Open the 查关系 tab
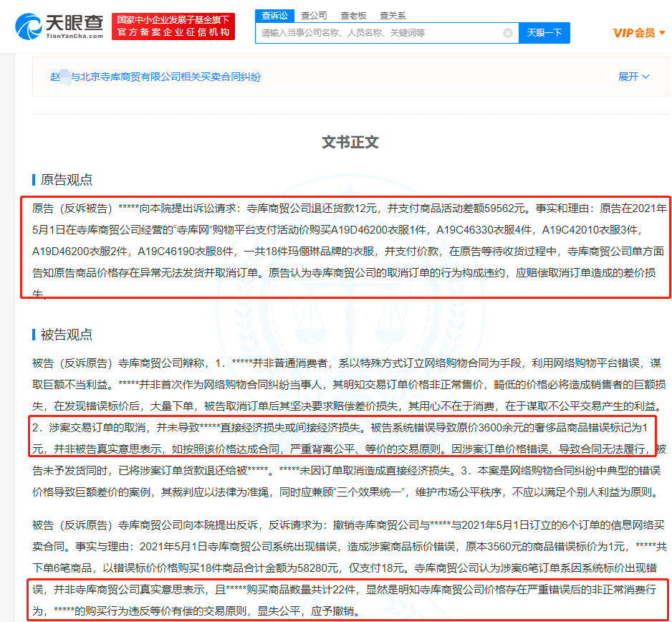Image resolution: width=672 pixels, height=622 pixels. [392, 16]
